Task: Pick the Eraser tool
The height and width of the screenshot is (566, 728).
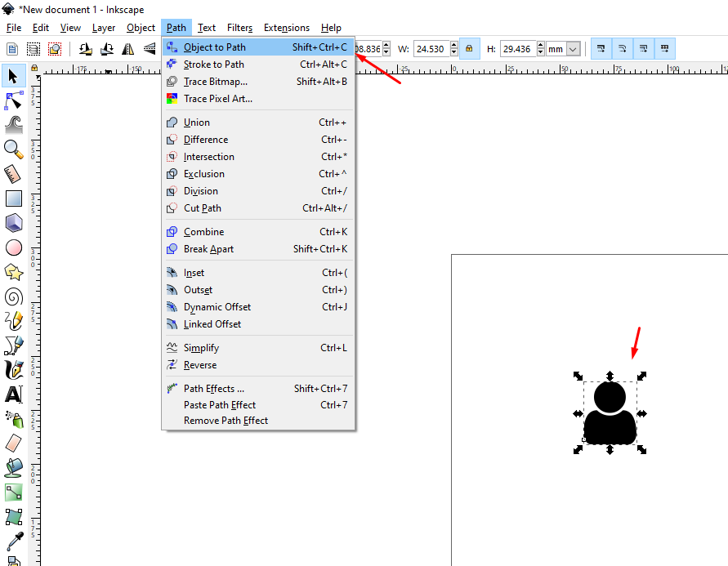Action: [x=14, y=443]
